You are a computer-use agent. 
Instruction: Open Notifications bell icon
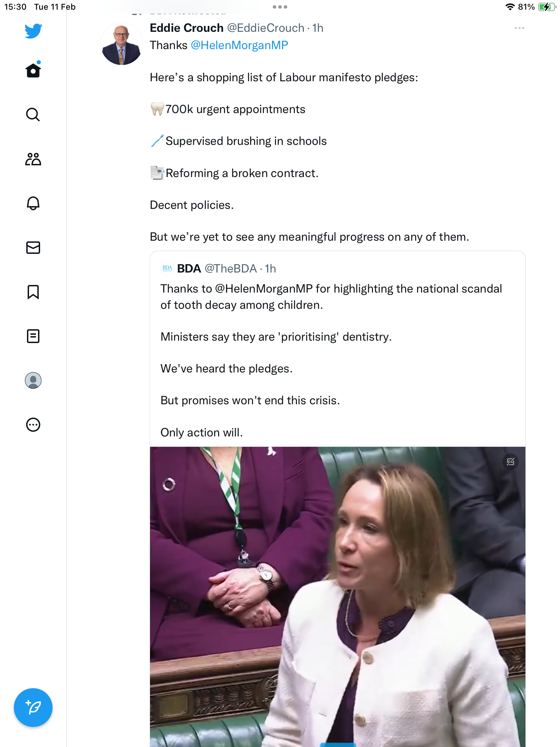[33, 203]
